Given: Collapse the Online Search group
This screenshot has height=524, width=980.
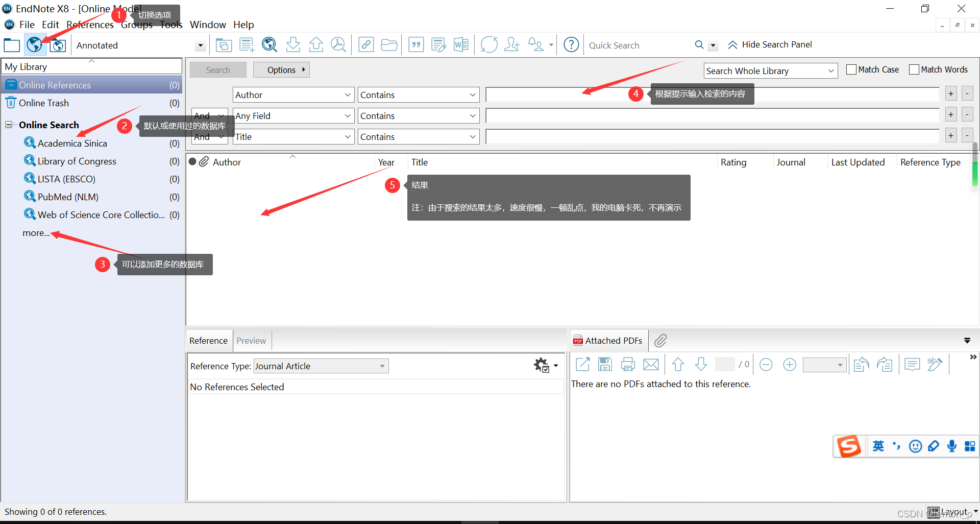Looking at the screenshot, I should (x=9, y=125).
